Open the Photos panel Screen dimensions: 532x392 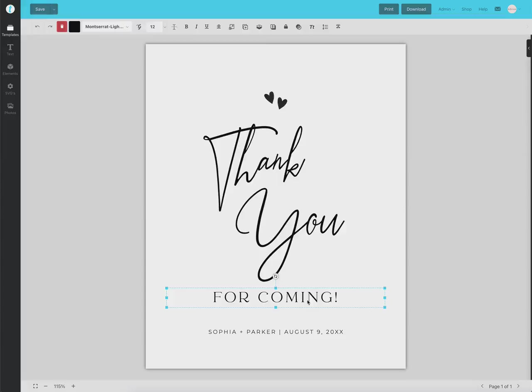10,108
